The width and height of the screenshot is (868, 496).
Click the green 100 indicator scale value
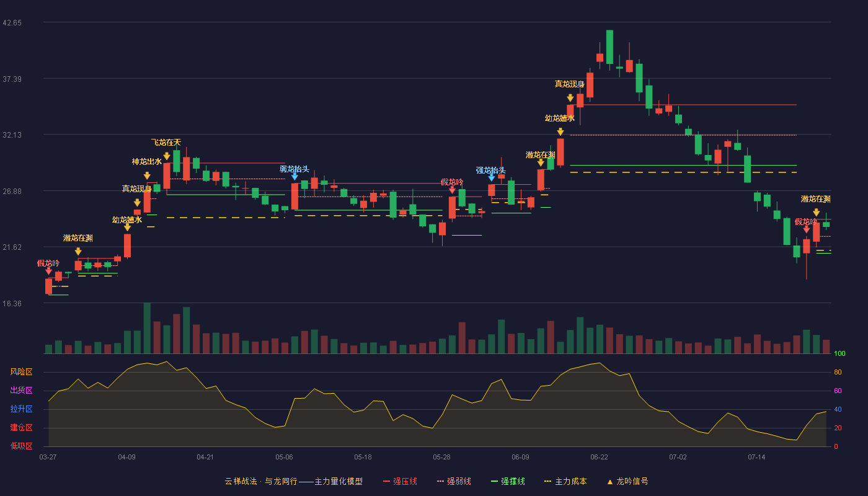pos(839,353)
